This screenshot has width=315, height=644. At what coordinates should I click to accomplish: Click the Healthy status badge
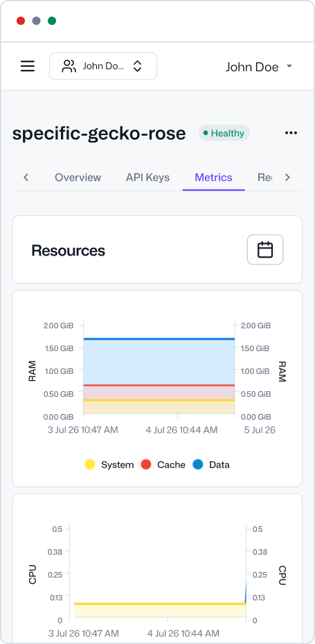coord(224,133)
